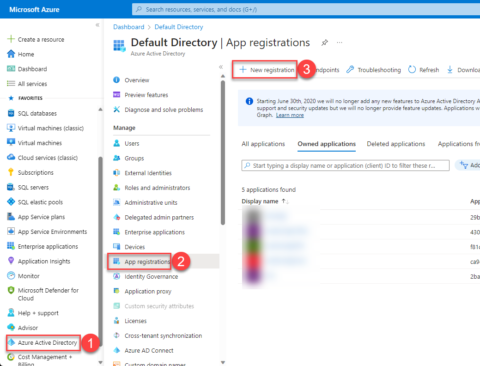Select Virtual machines (classic) icon
Image resolution: width=480 pixels, height=366 pixels.
tap(11, 128)
